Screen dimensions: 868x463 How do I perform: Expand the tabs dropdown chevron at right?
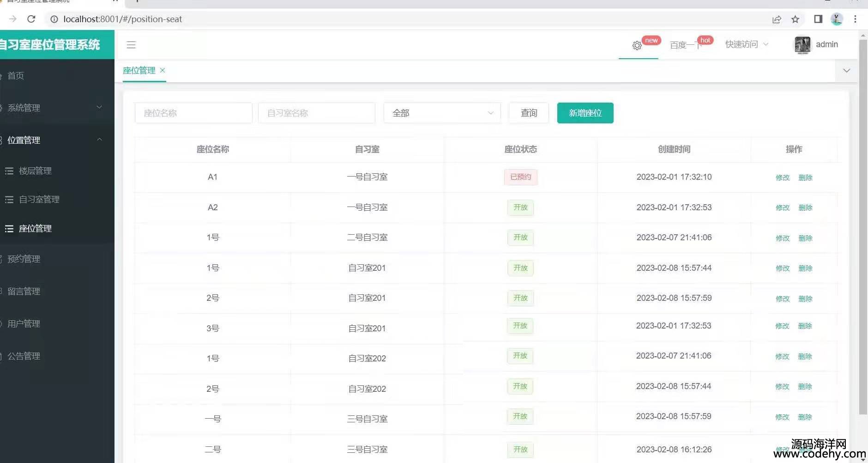tap(847, 71)
